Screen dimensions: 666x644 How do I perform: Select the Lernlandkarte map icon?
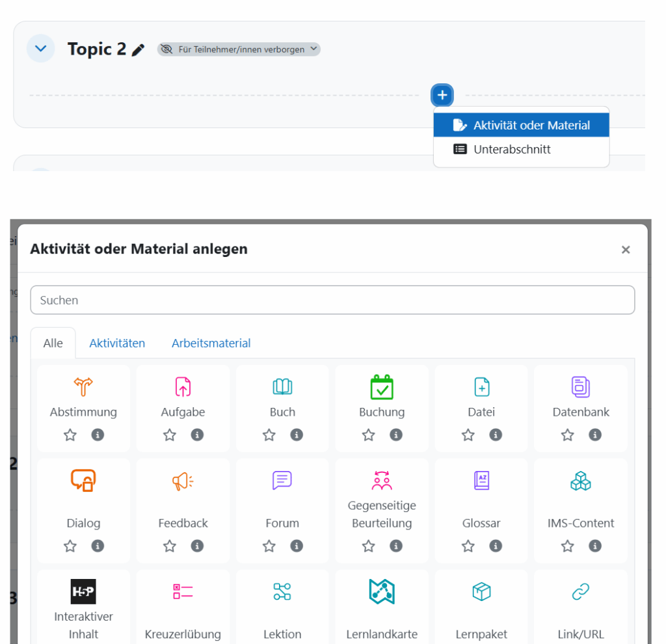tap(382, 591)
